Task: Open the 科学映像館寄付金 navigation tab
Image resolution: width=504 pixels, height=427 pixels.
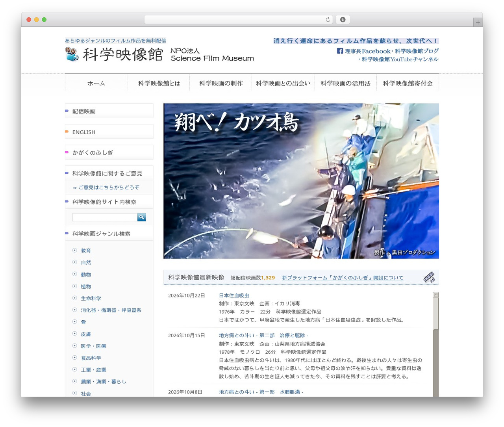Action: coord(408,83)
